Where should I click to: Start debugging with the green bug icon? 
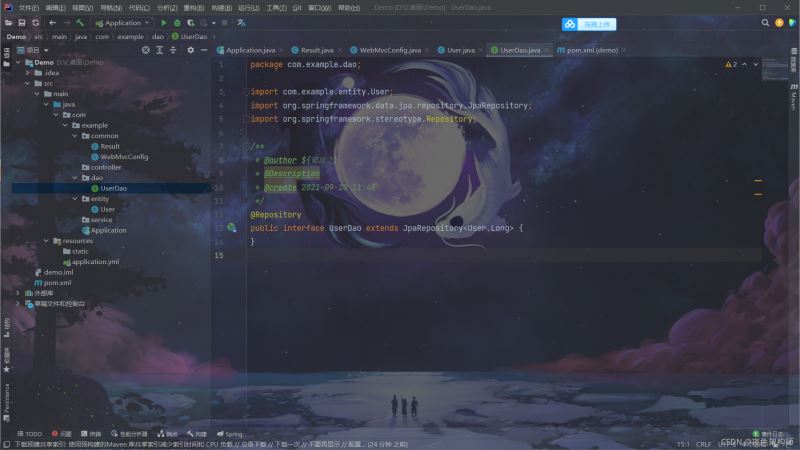(x=177, y=23)
